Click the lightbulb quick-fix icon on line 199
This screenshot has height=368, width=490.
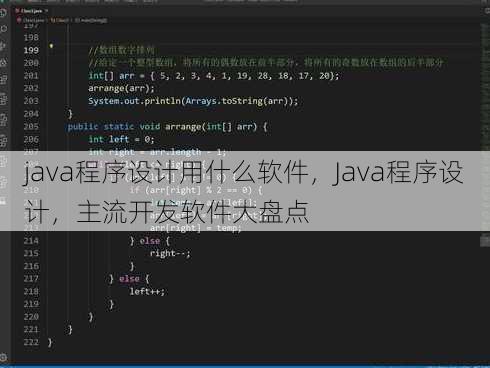(x=51, y=46)
